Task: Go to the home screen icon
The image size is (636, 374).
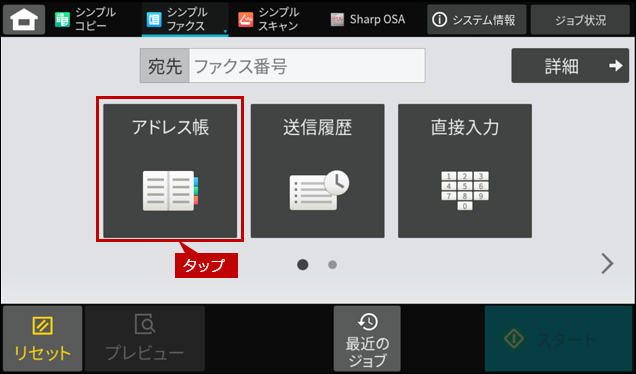Action: click(x=24, y=19)
